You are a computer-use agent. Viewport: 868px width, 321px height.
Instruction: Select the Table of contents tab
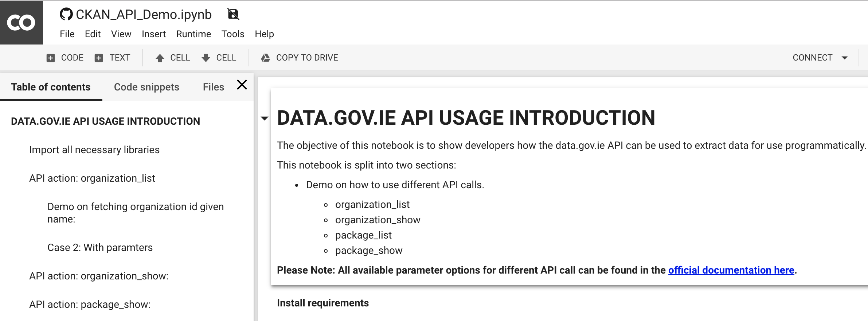pyautogui.click(x=51, y=87)
